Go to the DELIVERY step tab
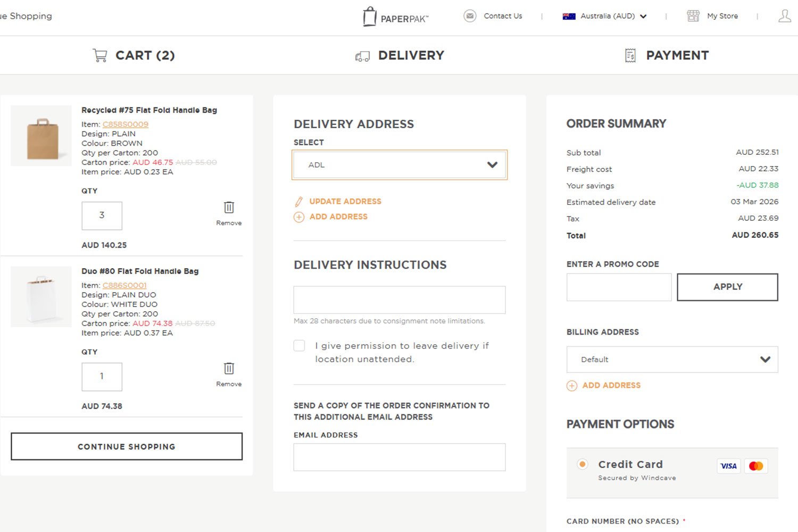The image size is (798, 532). pos(400,55)
